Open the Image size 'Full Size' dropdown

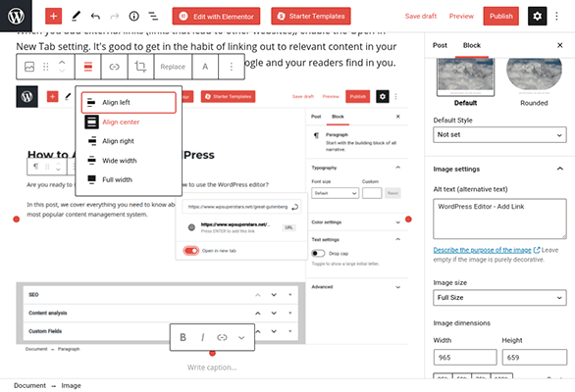[499, 298]
